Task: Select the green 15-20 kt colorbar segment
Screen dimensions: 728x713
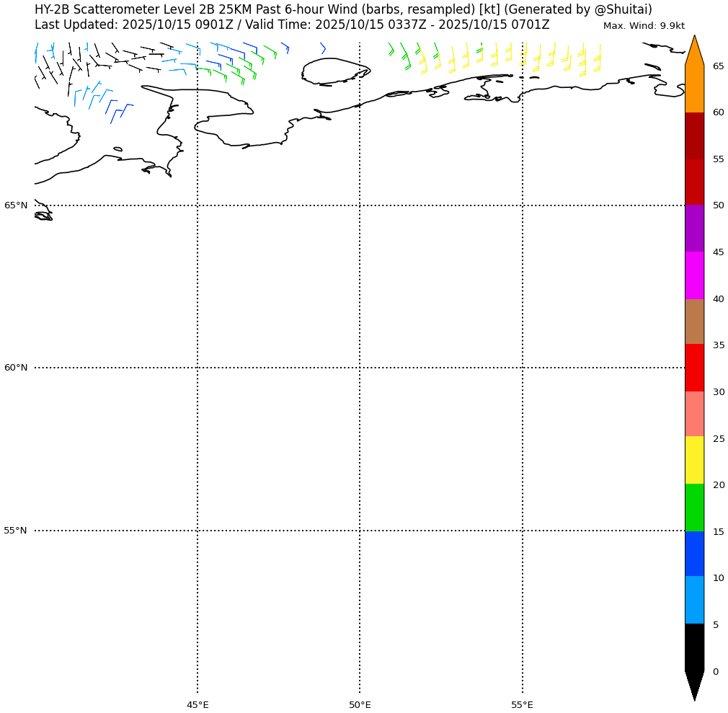Action: [694, 507]
